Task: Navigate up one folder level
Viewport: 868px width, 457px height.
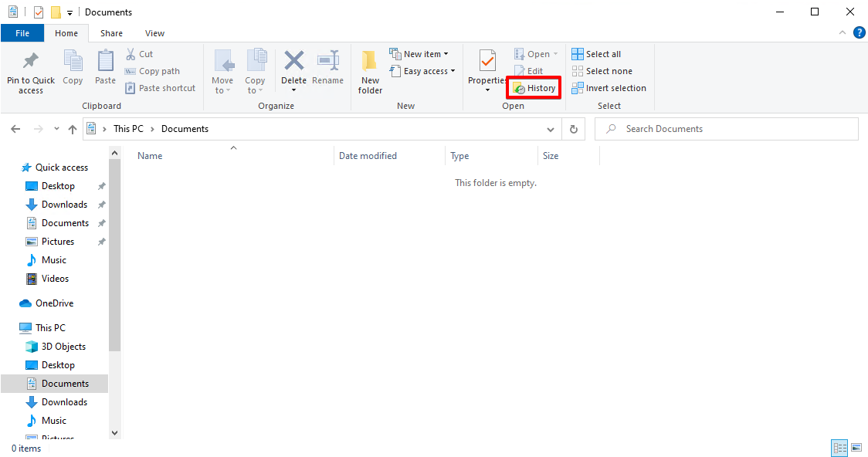Action: [73, 129]
